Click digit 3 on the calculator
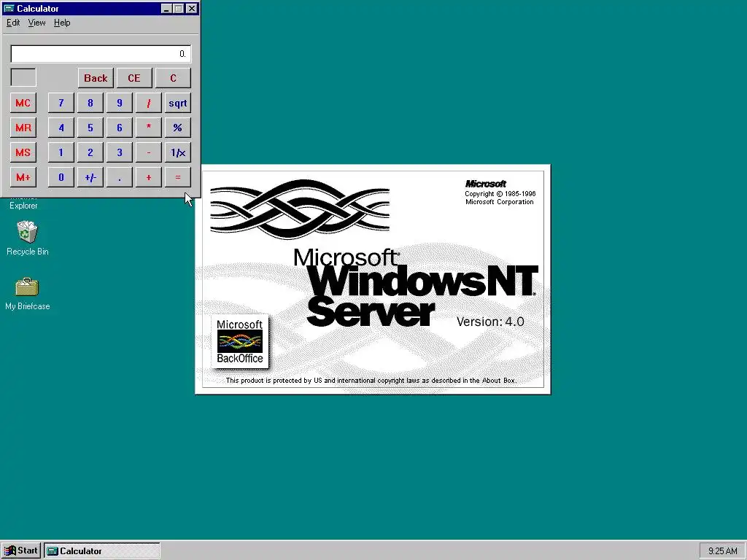 pos(119,152)
